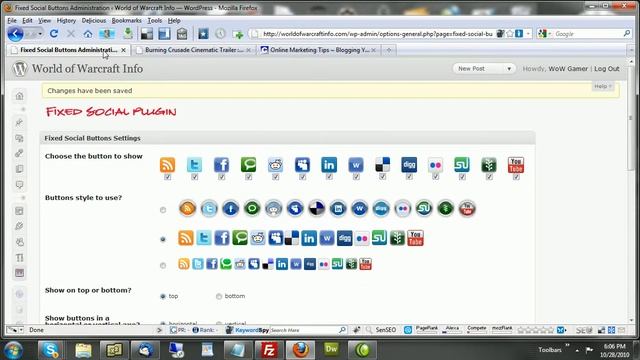Image resolution: width=640 pixels, height=360 pixels.
Task: Uncheck the Digg button checkbox
Action: point(409,177)
